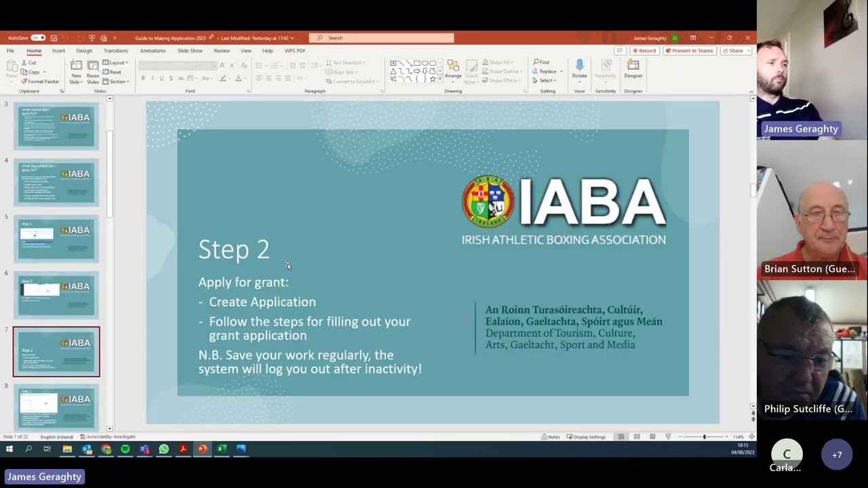Toggle the AutoSave switch off

coord(38,38)
